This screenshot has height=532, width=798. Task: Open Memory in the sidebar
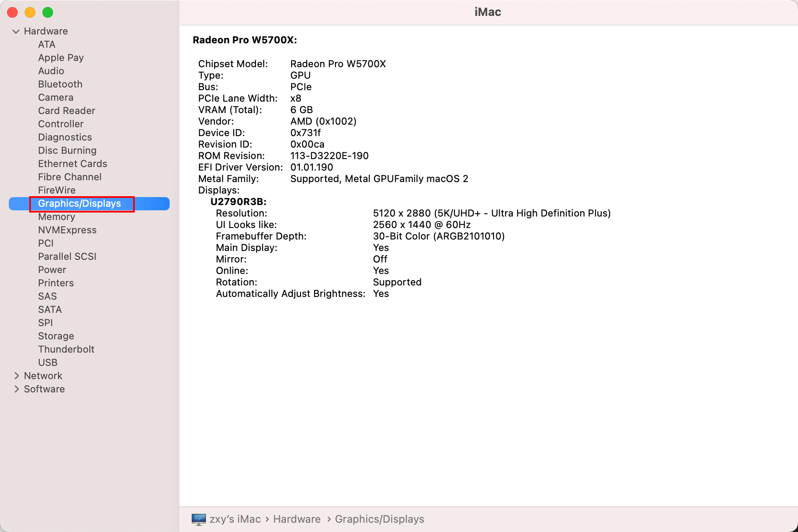57,217
